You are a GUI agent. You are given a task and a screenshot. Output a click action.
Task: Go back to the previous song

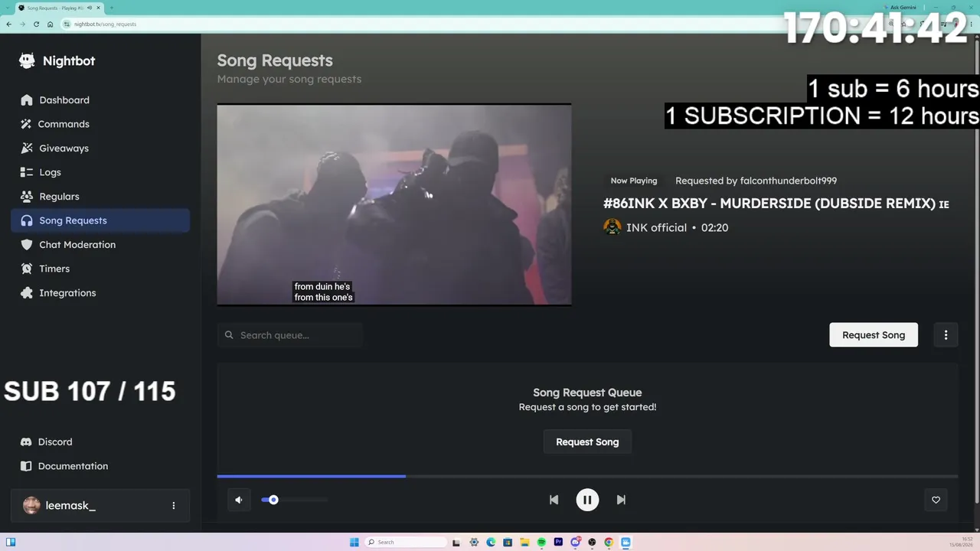click(x=554, y=500)
